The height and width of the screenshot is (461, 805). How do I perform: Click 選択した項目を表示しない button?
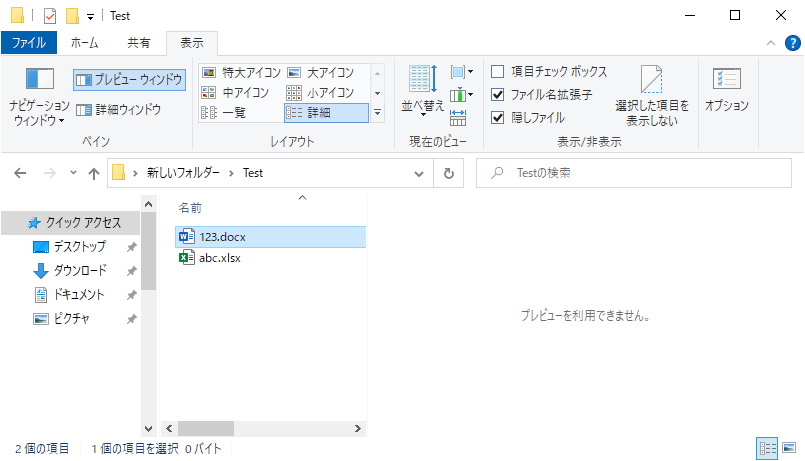652,95
